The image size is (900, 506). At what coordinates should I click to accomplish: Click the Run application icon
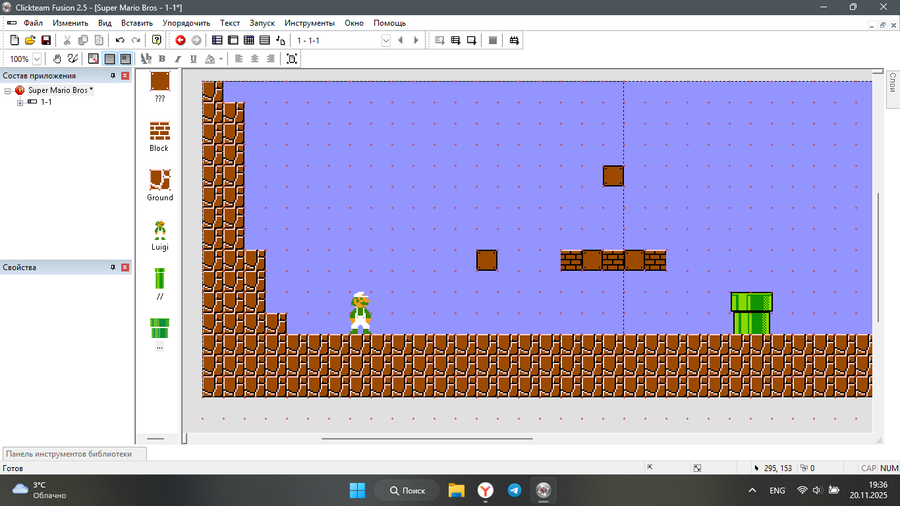(x=455, y=40)
